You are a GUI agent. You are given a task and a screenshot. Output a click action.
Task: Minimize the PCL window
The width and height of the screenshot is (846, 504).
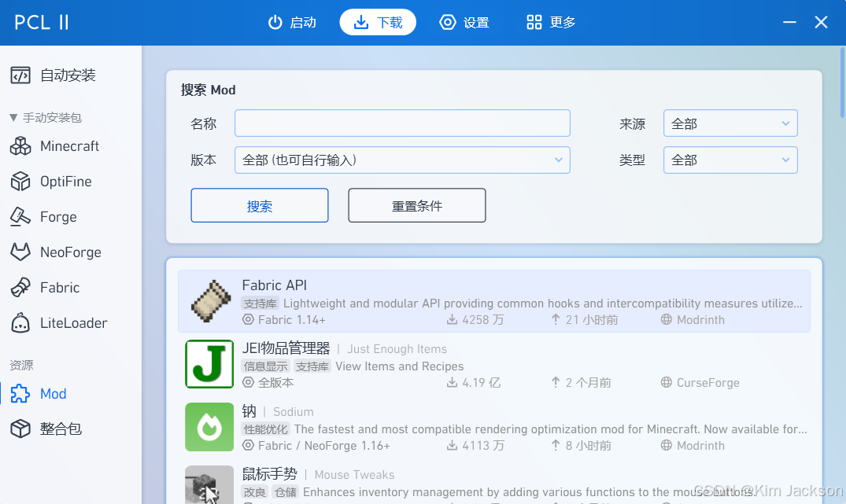[x=789, y=22]
